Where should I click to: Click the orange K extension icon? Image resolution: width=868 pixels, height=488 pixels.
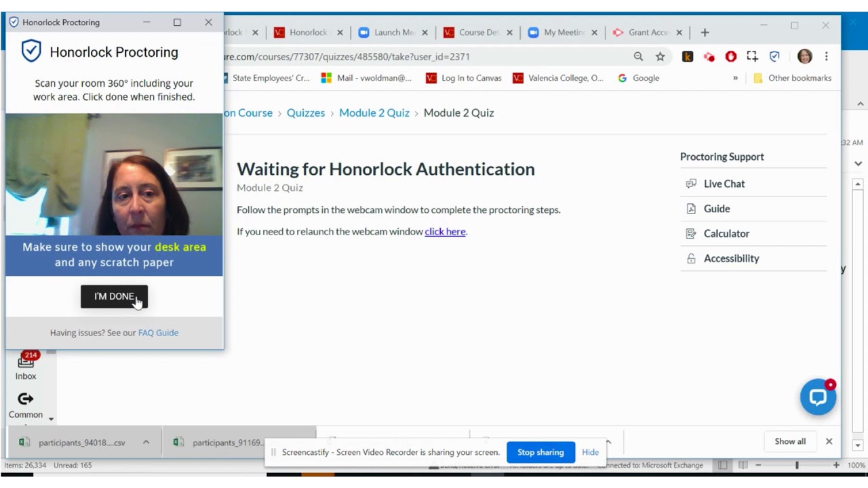[688, 57]
